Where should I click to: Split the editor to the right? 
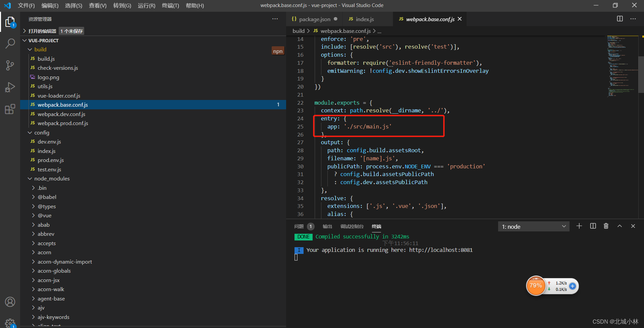[620, 19]
